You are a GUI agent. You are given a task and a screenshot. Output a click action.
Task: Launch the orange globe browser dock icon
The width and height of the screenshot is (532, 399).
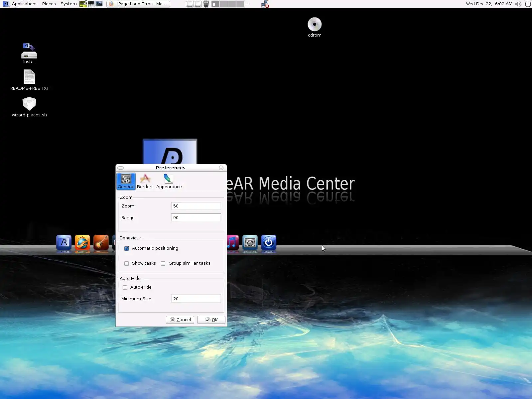82,242
